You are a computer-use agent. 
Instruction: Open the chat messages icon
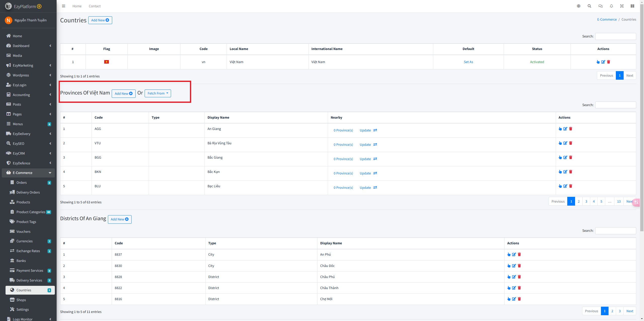pos(600,6)
